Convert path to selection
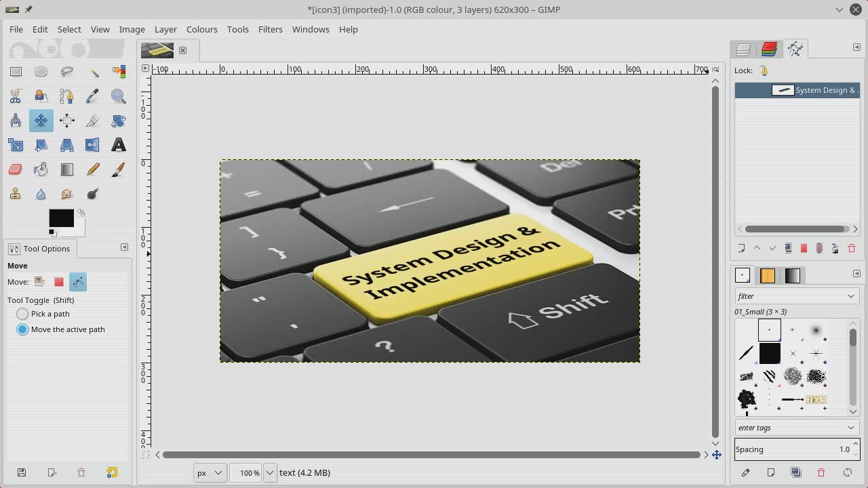Image resolution: width=868 pixels, height=488 pixels. (804, 249)
